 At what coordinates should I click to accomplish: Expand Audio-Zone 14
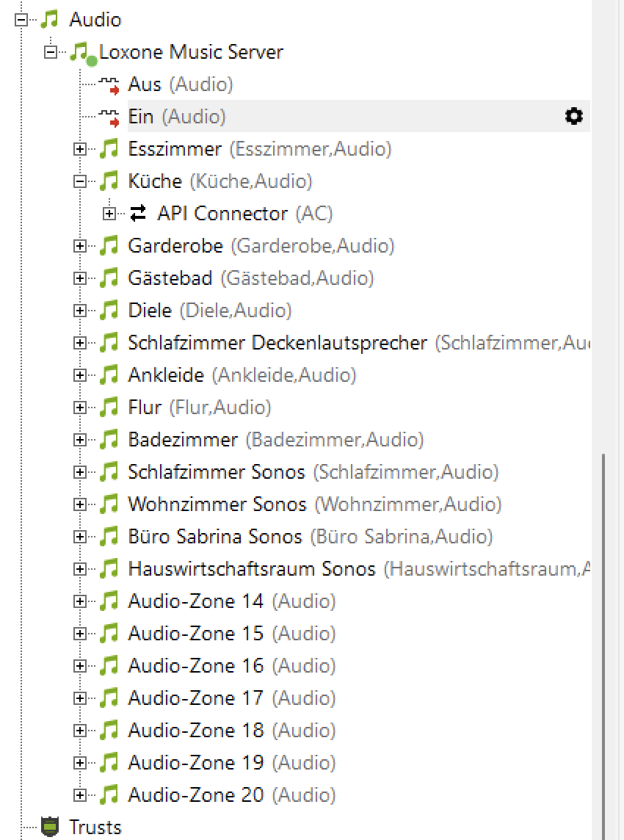tap(80, 601)
